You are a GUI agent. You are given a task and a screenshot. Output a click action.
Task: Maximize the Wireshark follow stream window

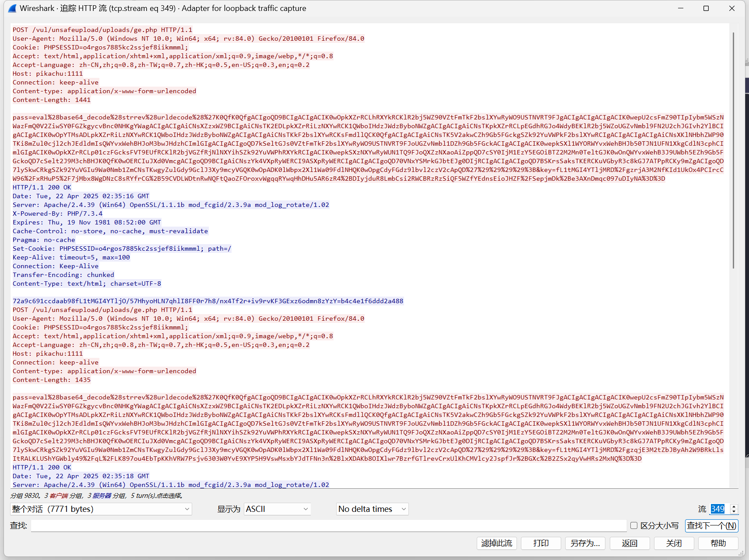(706, 8)
